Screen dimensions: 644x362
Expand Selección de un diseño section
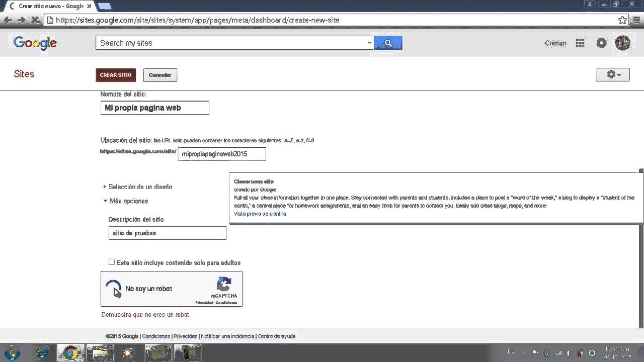point(138,187)
